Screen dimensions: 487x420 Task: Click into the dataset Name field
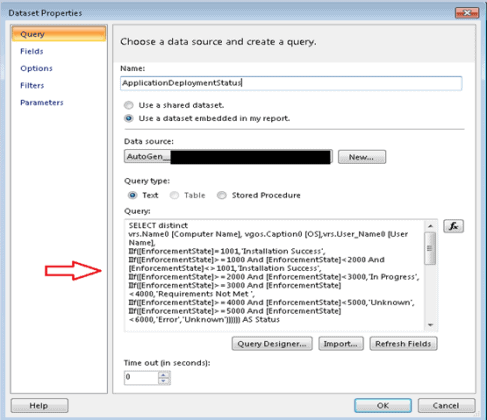click(x=291, y=83)
